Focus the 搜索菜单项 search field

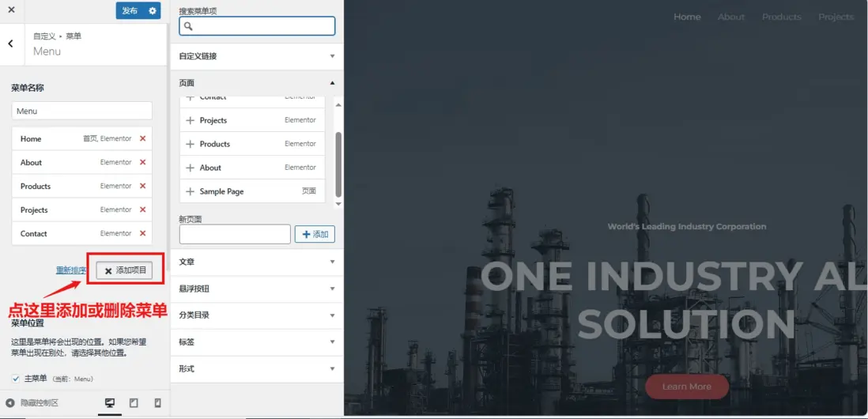[258, 26]
